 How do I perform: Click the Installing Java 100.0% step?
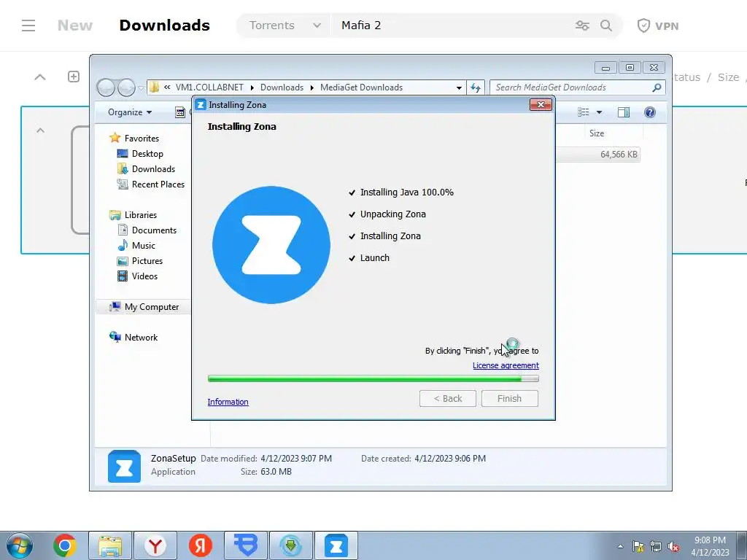point(406,192)
